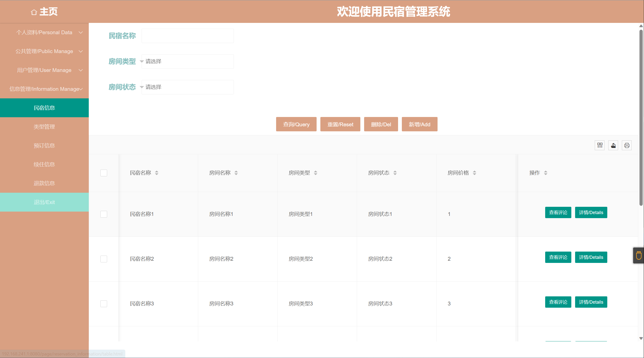Check the row checkbox for 民宿名称1
Image resolution: width=644 pixels, height=358 pixels.
tap(104, 214)
